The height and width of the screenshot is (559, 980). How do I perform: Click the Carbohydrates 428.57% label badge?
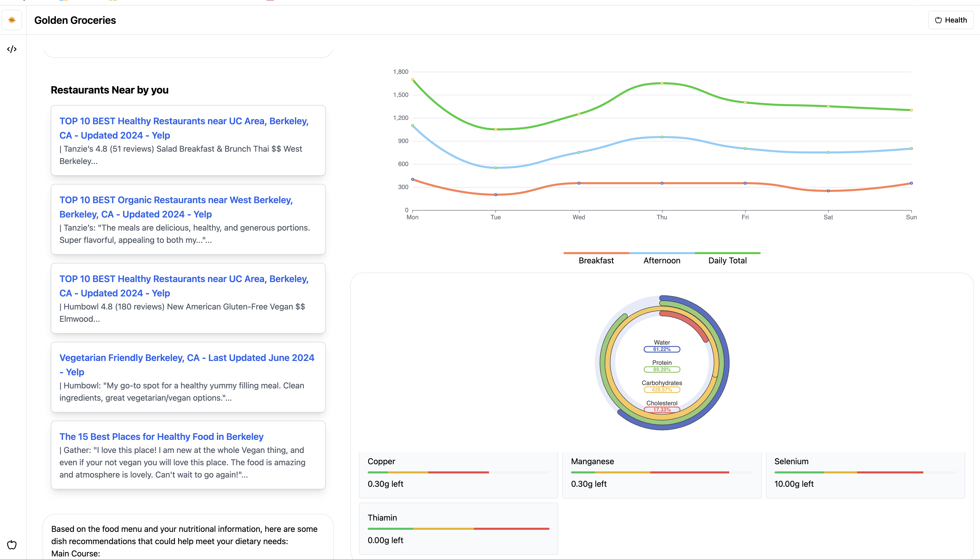point(662,389)
